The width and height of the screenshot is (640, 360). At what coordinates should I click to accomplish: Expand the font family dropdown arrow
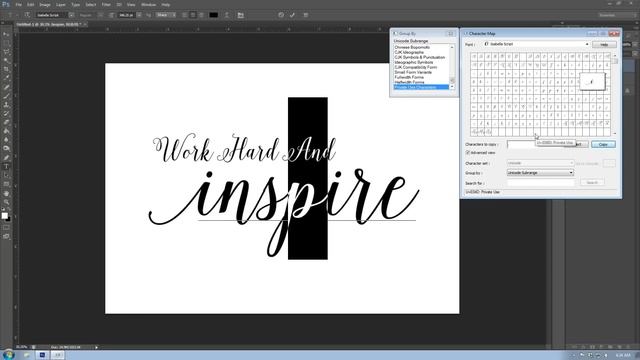click(x=71, y=15)
